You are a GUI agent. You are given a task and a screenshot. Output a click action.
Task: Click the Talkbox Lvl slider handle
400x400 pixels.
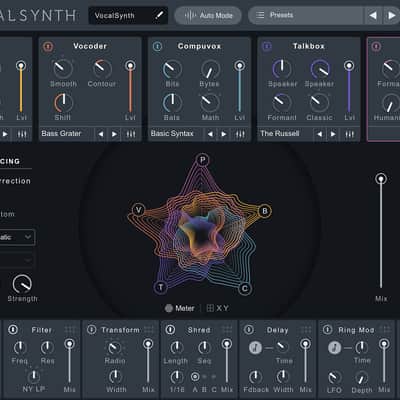click(x=349, y=65)
